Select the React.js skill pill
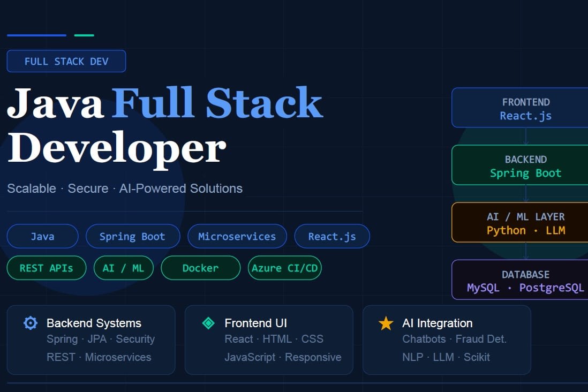The height and width of the screenshot is (392, 588). [332, 236]
